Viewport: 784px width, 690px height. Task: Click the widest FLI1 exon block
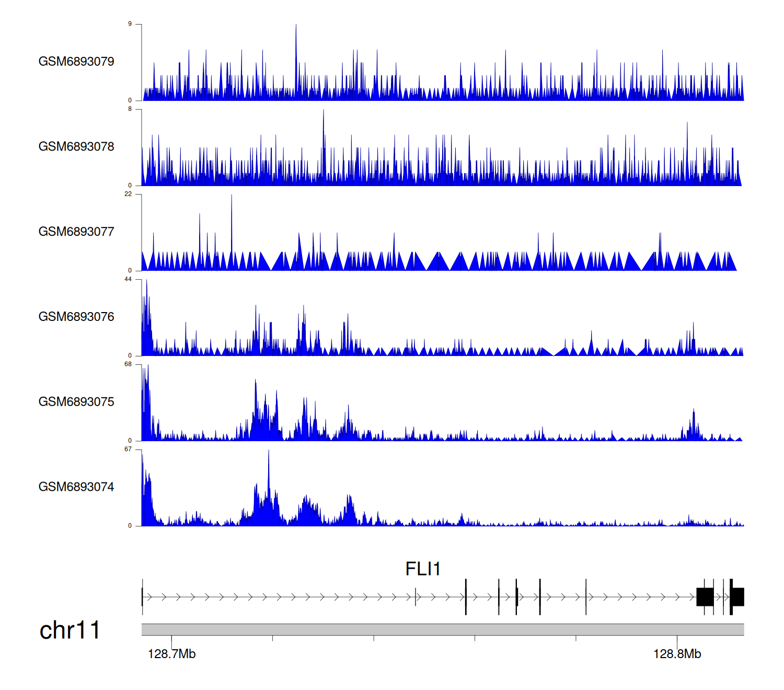point(705,596)
